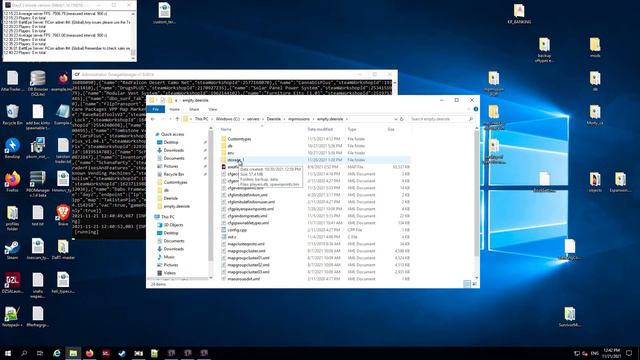Open the mods folder on desktop
Viewport: 640px width, 360px height.
595,47
